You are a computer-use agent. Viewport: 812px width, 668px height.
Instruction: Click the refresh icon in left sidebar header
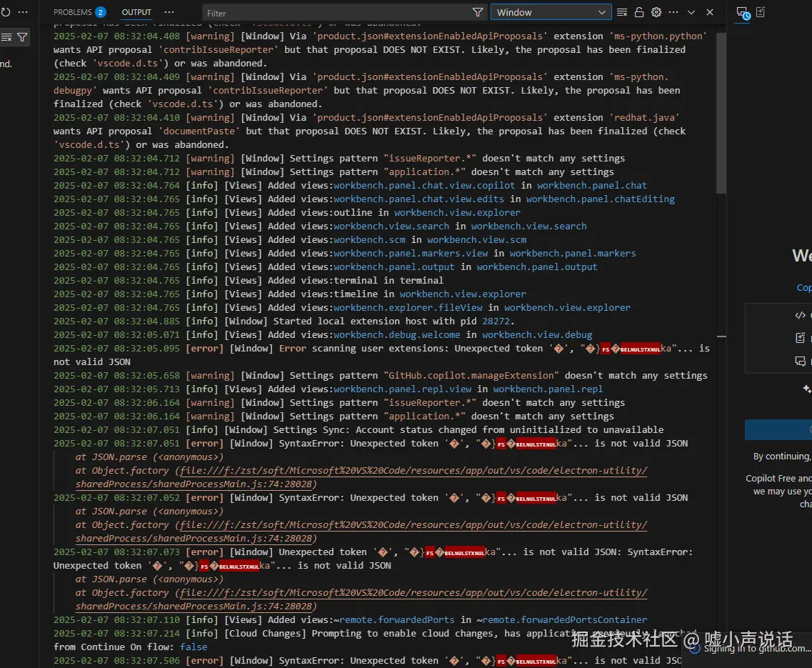(6, 12)
